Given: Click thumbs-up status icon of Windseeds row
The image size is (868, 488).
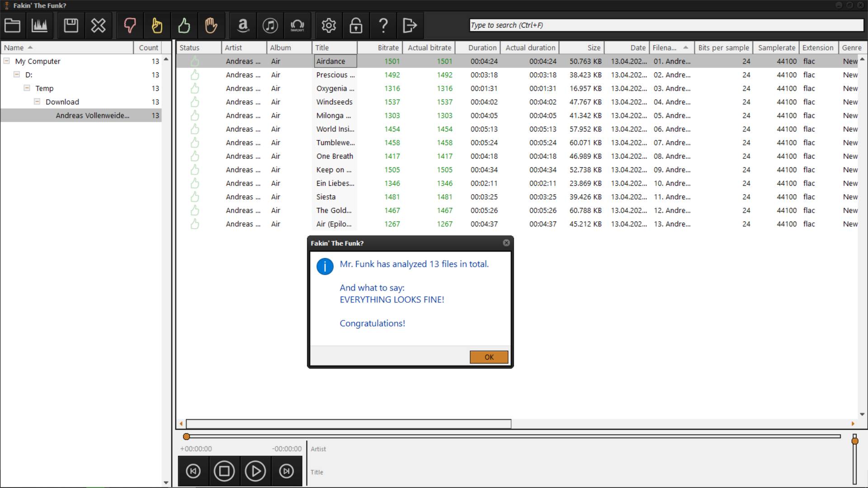Looking at the screenshot, I should pyautogui.click(x=195, y=102).
